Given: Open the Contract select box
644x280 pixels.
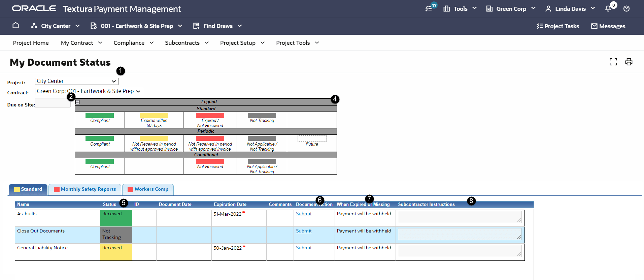Looking at the screenshot, I should tap(89, 91).
